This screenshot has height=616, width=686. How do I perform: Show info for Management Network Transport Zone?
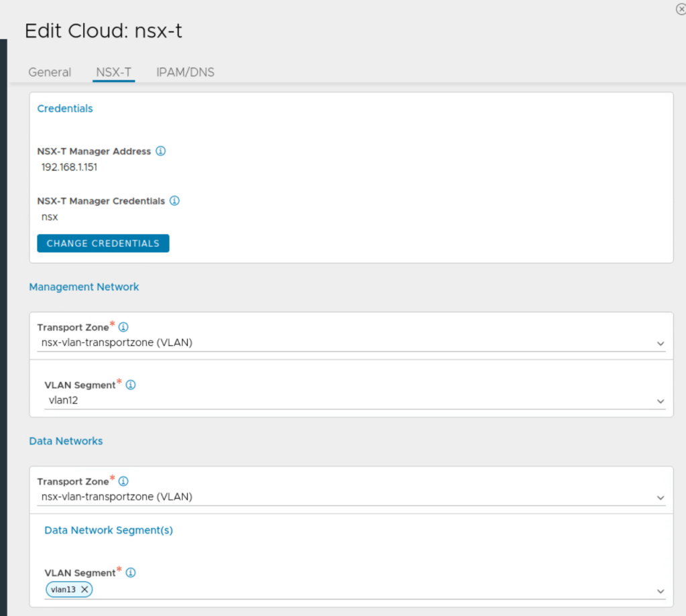point(123,327)
